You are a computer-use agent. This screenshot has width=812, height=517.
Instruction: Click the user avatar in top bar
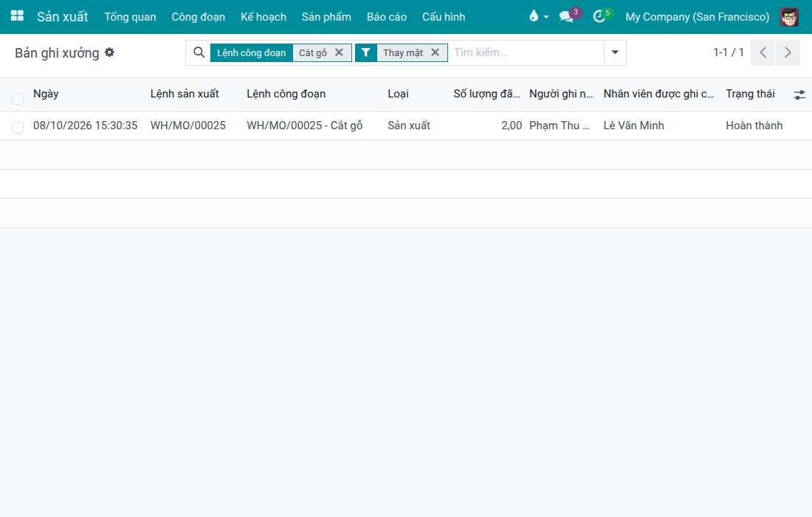click(789, 16)
